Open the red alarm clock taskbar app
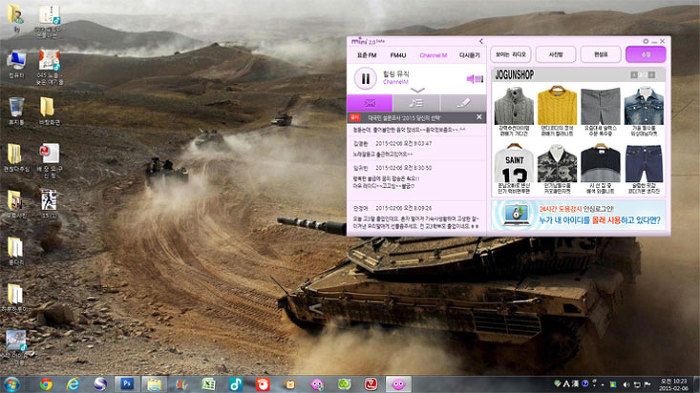The width and height of the screenshot is (700, 393). pyautogui.click(x=262, y=384)
